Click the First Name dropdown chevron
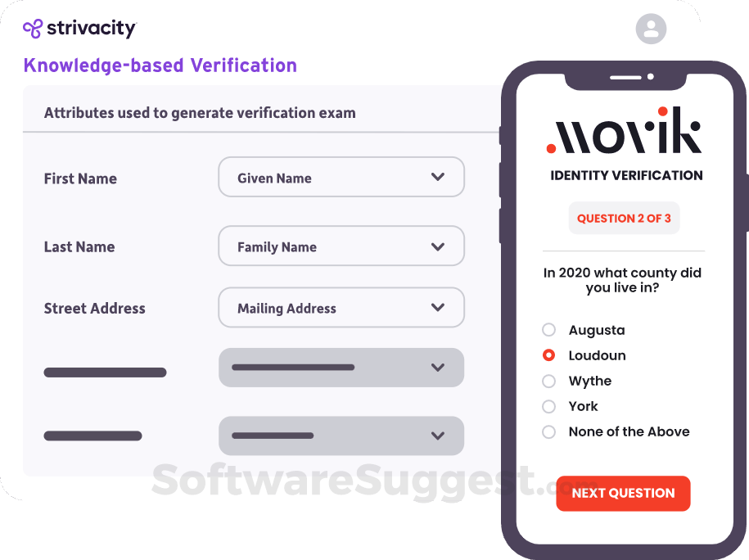 (439, 177)
